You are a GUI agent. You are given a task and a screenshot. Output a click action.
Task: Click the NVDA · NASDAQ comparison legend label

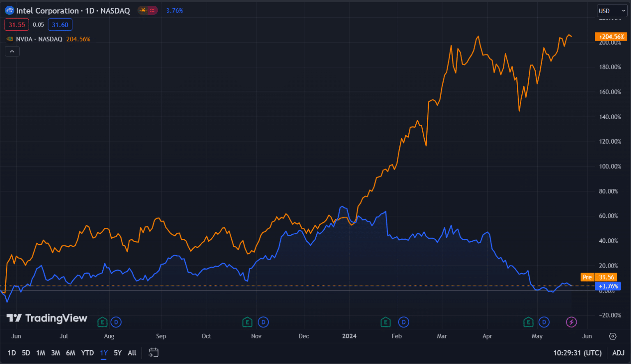click(39, 39)
